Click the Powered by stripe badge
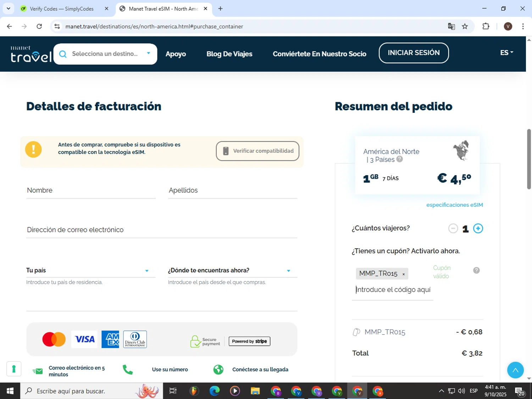The image size is (532, 399). point(249,341)
